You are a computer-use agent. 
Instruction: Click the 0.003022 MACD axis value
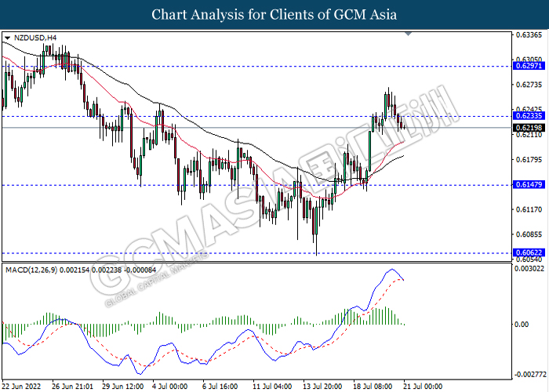(529, 268)
